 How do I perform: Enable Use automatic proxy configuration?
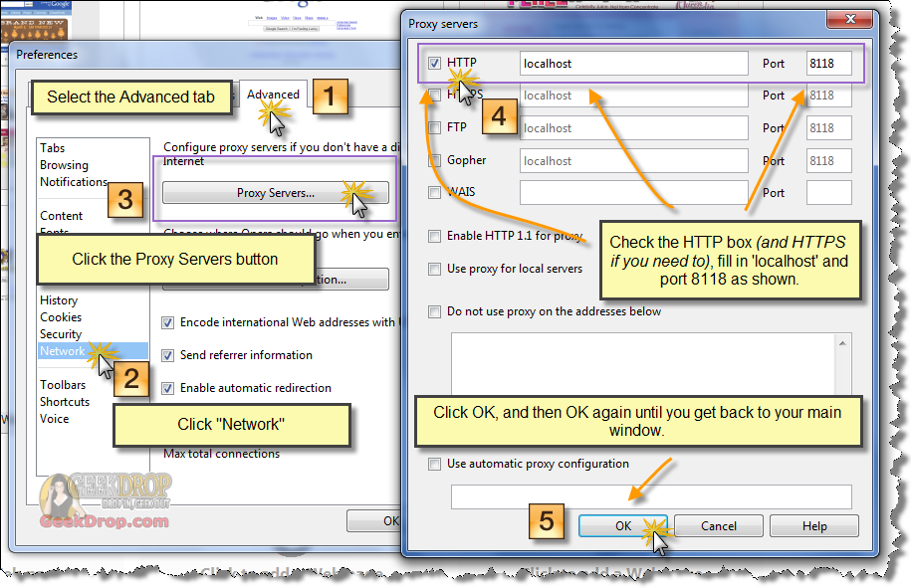pyautogui.click(x=434, y=464)
